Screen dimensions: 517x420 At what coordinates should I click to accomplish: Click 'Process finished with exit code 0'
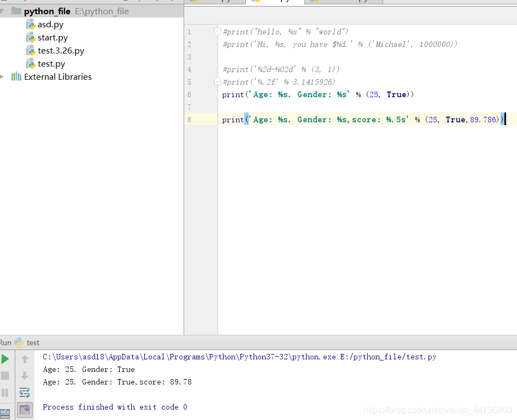coord(115,407)
